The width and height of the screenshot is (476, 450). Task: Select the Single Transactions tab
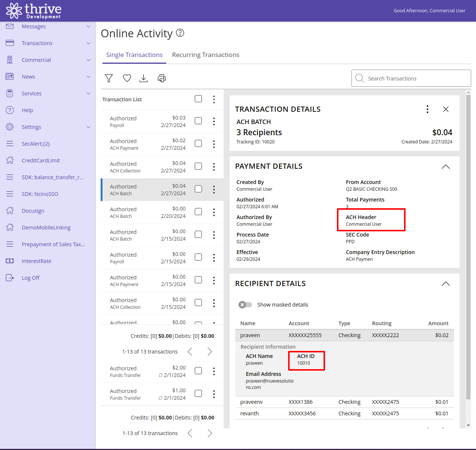(134, 55)
